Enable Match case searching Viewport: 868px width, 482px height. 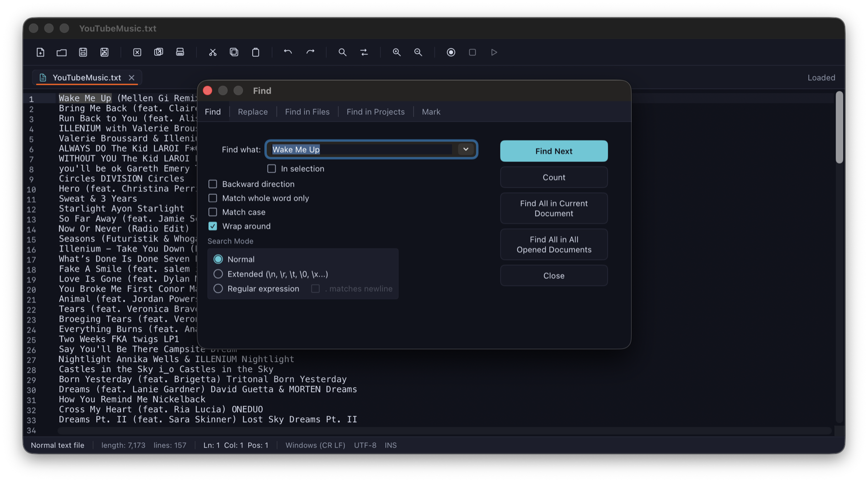(x=212, y=212)
